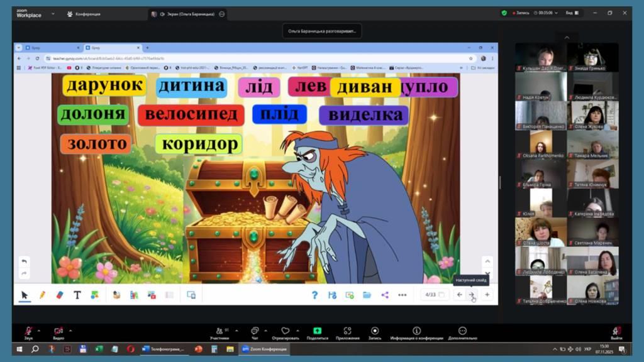Open Информация о конференции
This screenshot has height=362, width=644.
click(x=416, y=332)
